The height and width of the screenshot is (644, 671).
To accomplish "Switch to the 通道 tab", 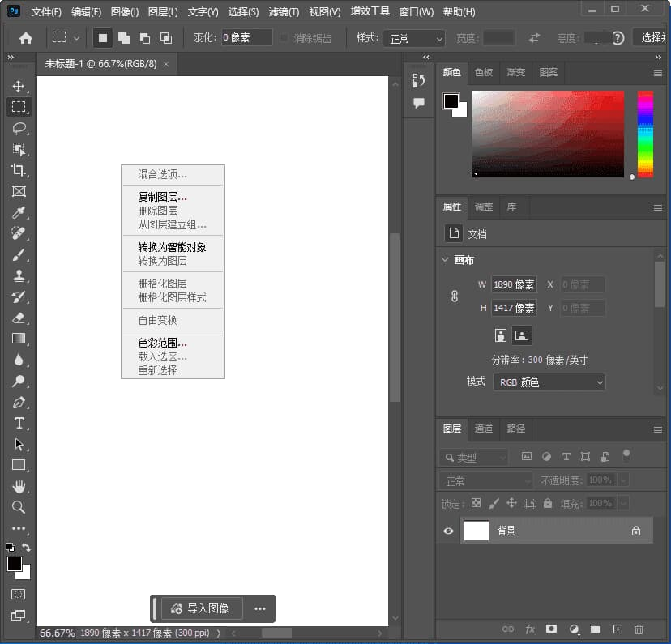I will coord(482,429).
